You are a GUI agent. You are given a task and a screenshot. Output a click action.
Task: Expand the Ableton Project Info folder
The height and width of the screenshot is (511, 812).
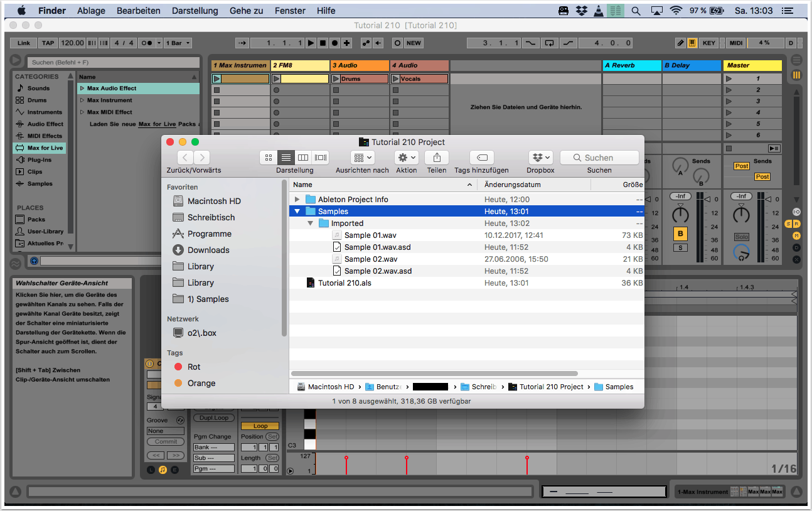click(297, 200)
